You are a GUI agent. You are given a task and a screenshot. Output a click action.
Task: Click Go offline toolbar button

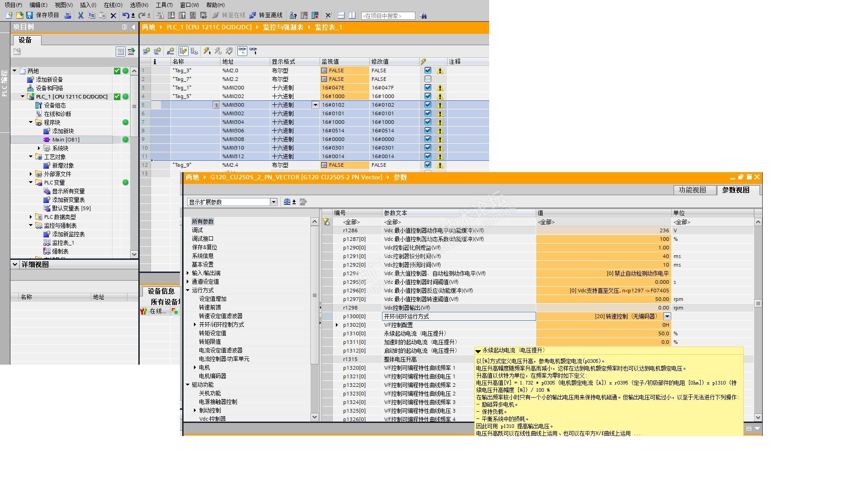(x=266, y=15)
